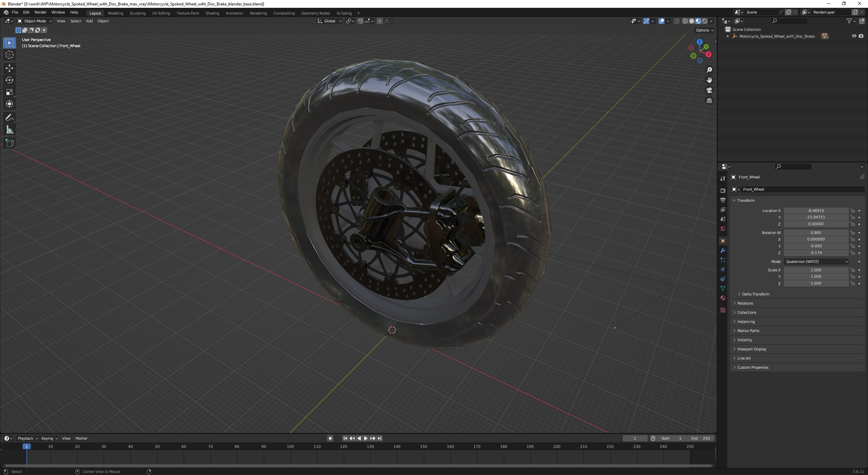Open the Object Constraints properties tab
This screenshot has height=475, width=868.
point(723,279)
